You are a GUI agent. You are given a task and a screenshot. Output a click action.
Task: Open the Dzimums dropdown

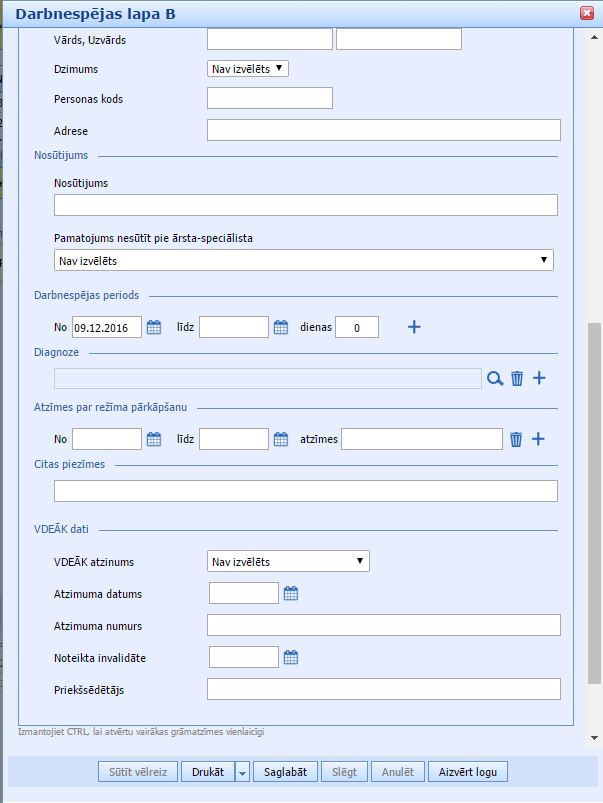(248, 68)
